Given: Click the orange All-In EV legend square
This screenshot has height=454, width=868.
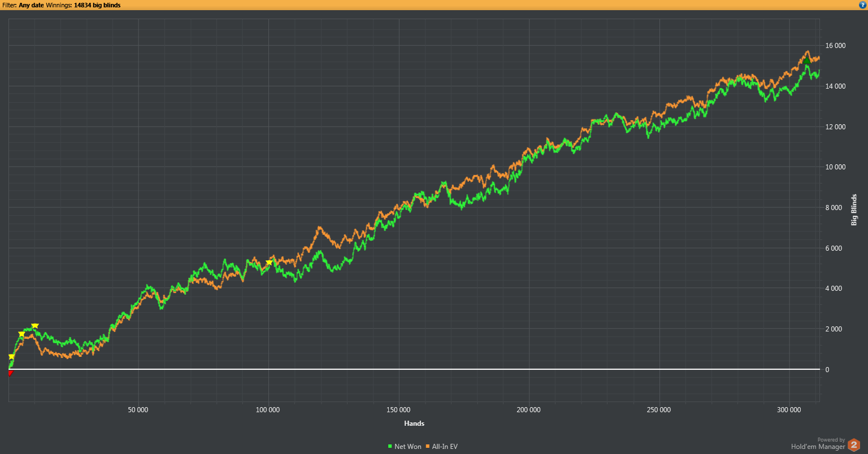Looking at the screenshot, I should pyautogui.click(x=428, y=447).
